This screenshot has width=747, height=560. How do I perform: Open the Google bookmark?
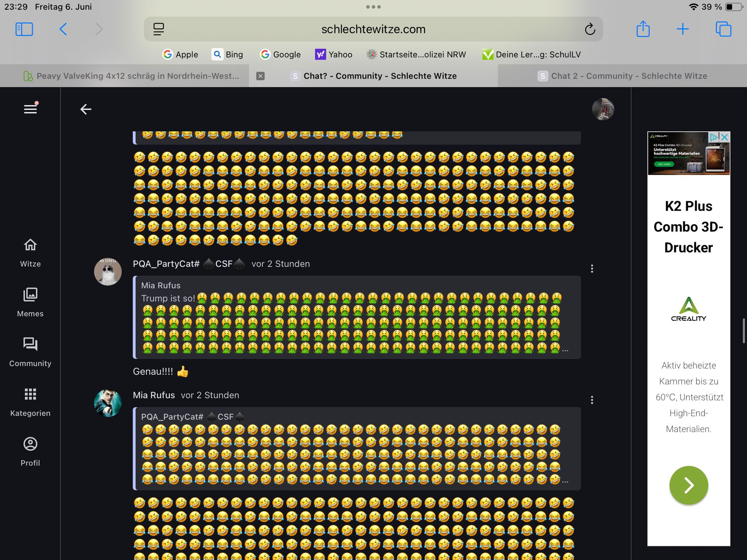tap(280, 54)
